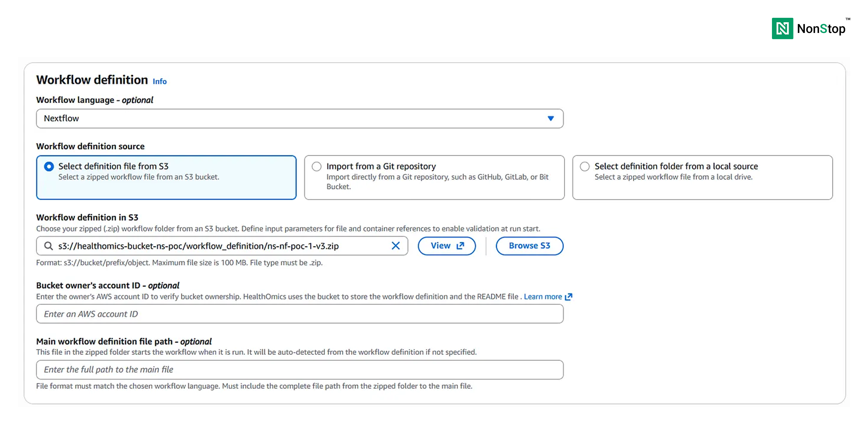The height and width of the screenshot is (425, 868).
Task: Click the green S logo icon
Action: pyautogui.click(x=823, y=29)
